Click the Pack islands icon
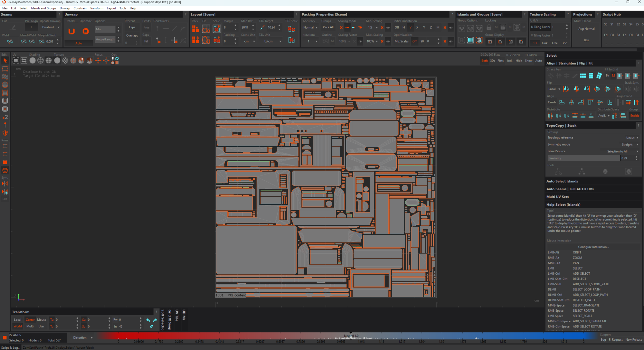The width and height of the screenshot is (644, 350). click(195, 29)
